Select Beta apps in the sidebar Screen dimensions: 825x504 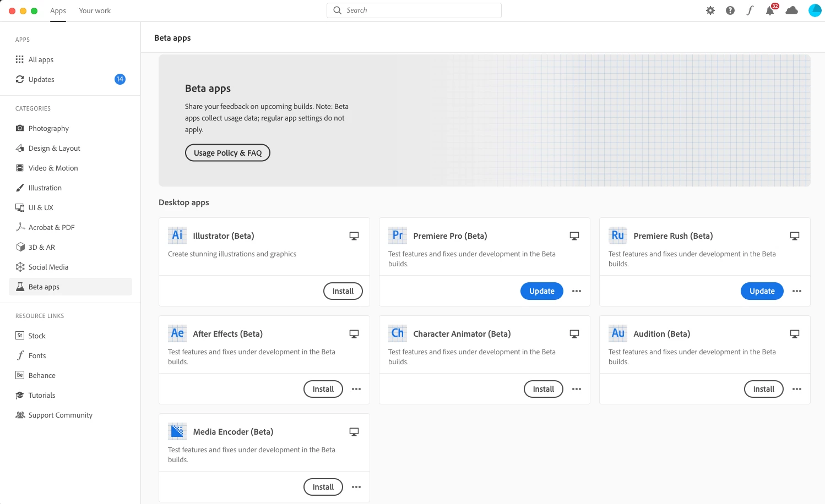point(70,287)
